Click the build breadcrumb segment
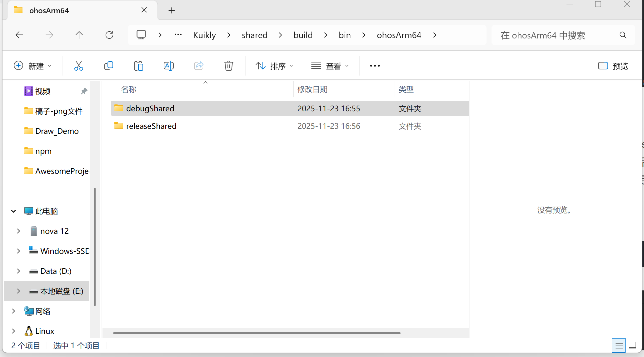 point(303,35)
